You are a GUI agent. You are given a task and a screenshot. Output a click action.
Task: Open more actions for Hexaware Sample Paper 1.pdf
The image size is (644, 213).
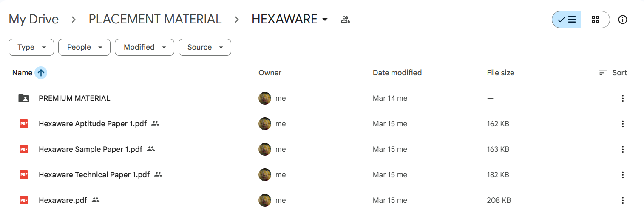pyautogui.click(x=623, y=149)
